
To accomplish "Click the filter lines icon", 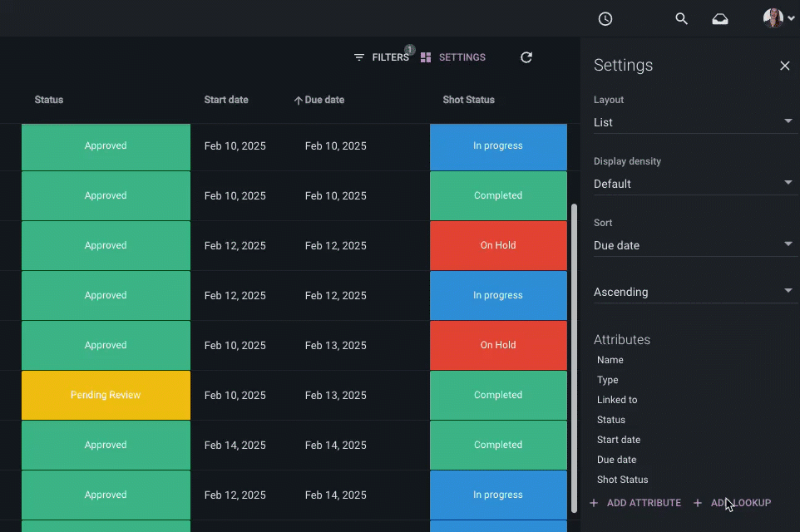I will click(359, 57).
